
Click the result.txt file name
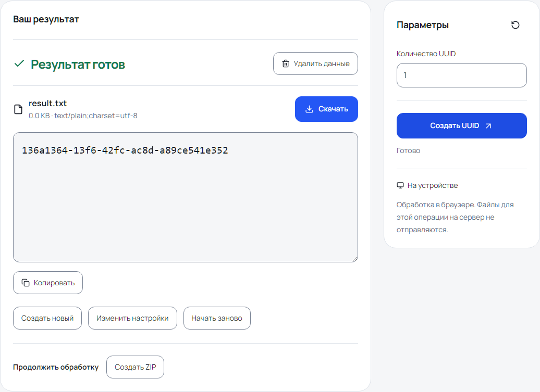click(47, 103)
